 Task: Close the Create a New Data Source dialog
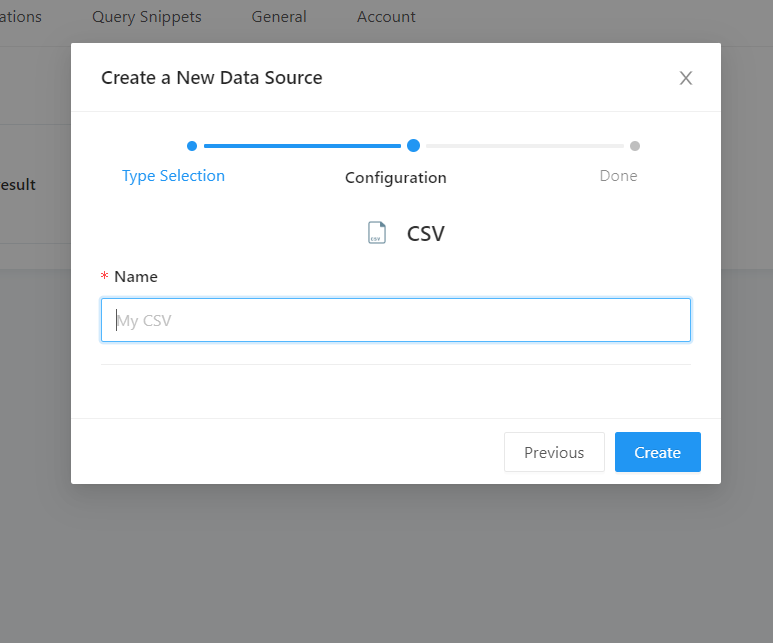point(685,78)
